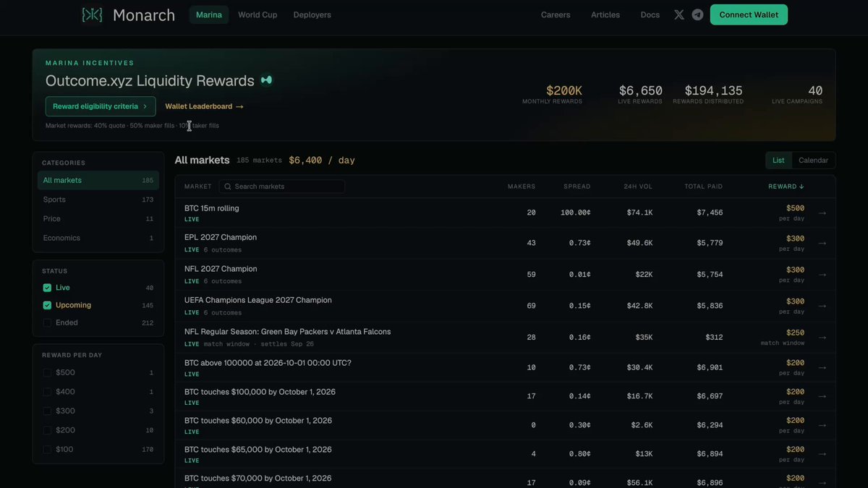Check the $200 reward per day filter
This screenshot has height=488, width=868.
47,430
